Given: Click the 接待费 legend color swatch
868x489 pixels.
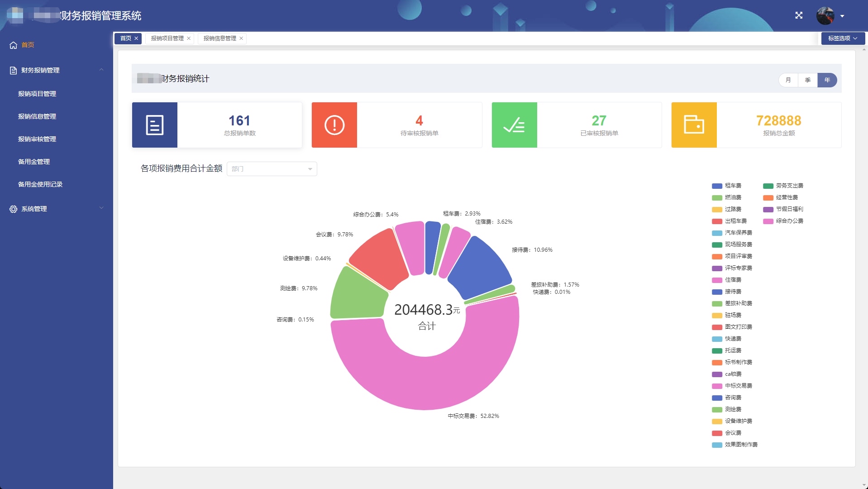Looking at the screenshot, I should (717, 292).
